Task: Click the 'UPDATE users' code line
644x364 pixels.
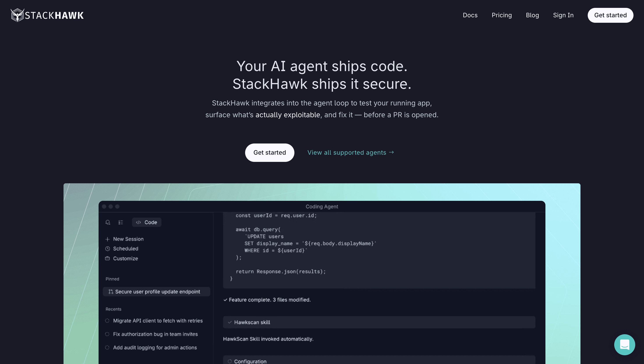Action: tap(264, 236)
